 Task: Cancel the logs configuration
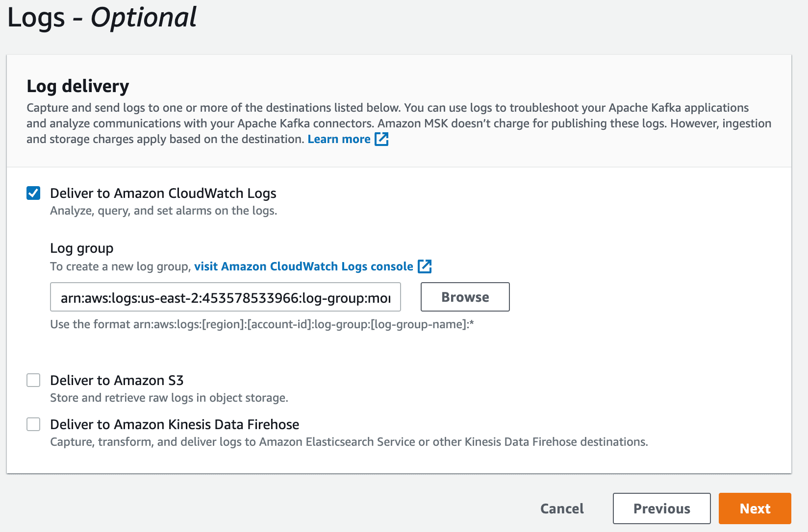click(x=562, y=508)
